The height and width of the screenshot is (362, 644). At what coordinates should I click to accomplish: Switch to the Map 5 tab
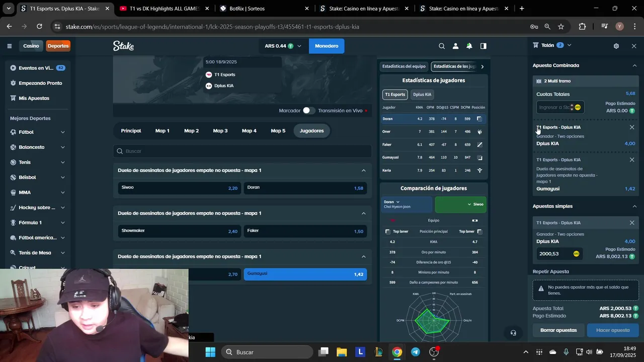coord(278,131)
